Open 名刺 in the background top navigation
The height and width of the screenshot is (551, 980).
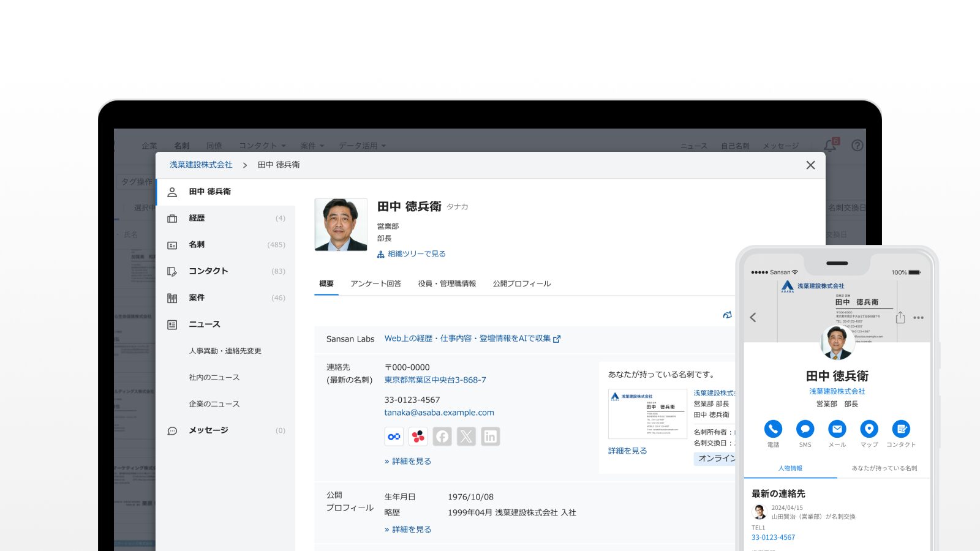[182, 146]
